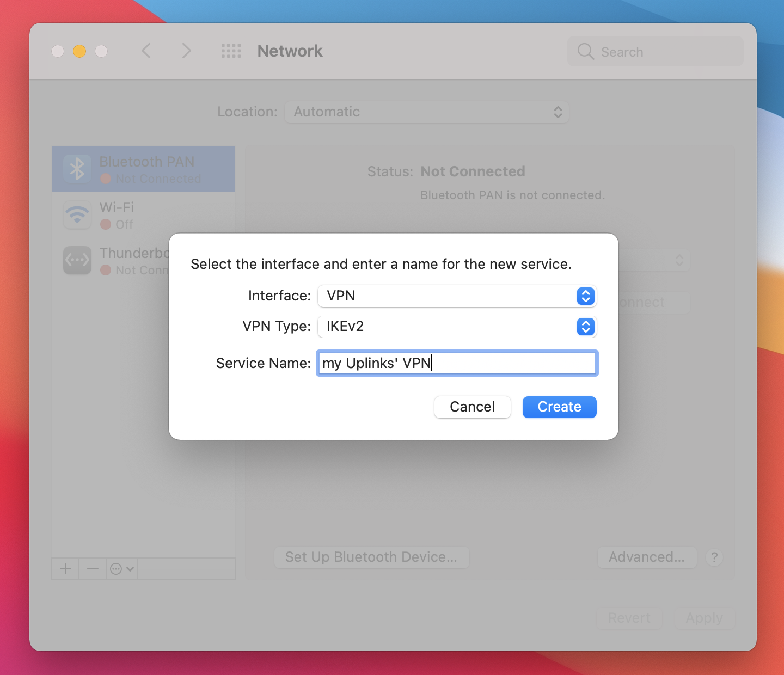The height and width of the screenshot is (675, 784).
Task: Click the search magnifier icon
Action: [x=585, y=51]
